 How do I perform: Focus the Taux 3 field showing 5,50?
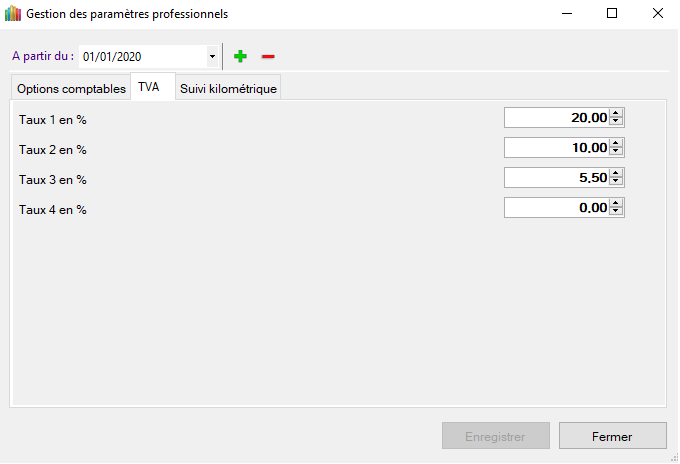click(x=556, y=178)
